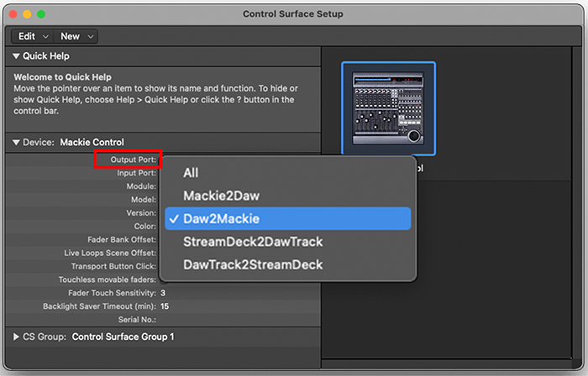
Task: Expand the CS Group section triangle
Action: coord(16,337)
